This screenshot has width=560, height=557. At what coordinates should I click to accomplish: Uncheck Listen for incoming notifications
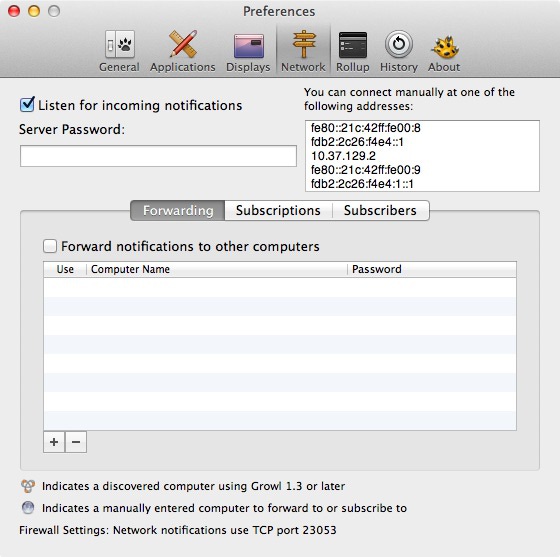tap(27, 104)
